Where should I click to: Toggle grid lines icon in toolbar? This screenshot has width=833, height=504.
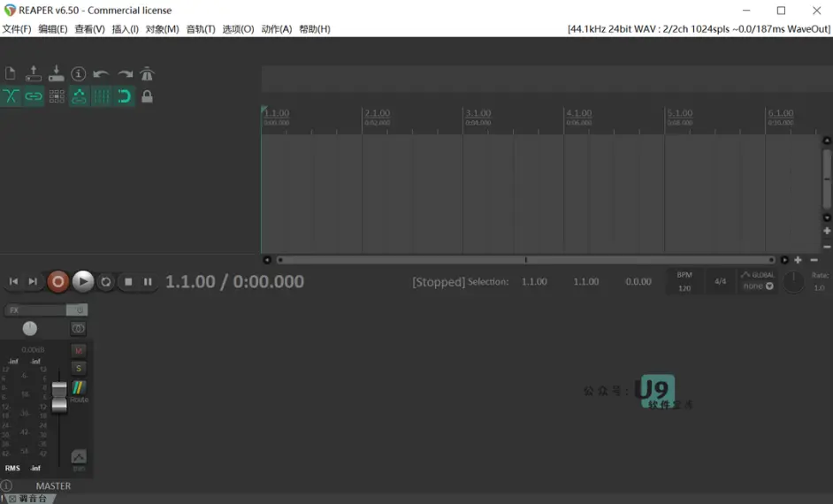point(102,96)
